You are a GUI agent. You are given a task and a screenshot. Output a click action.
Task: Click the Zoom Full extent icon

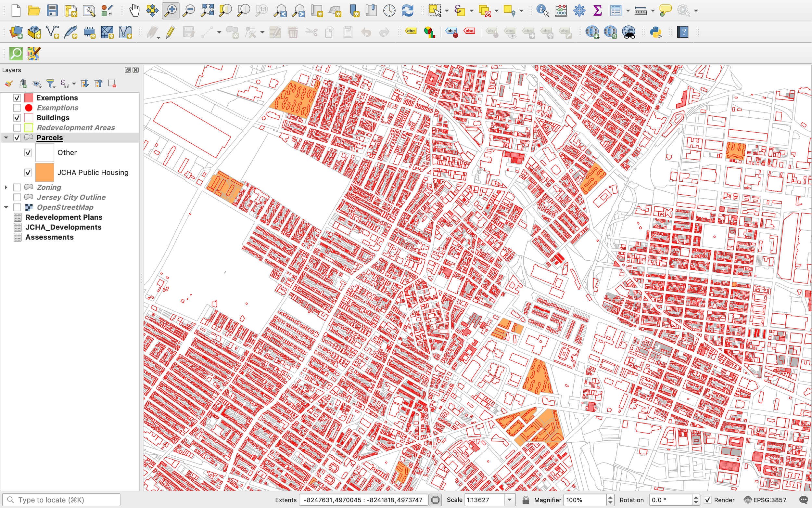point(207,10)
